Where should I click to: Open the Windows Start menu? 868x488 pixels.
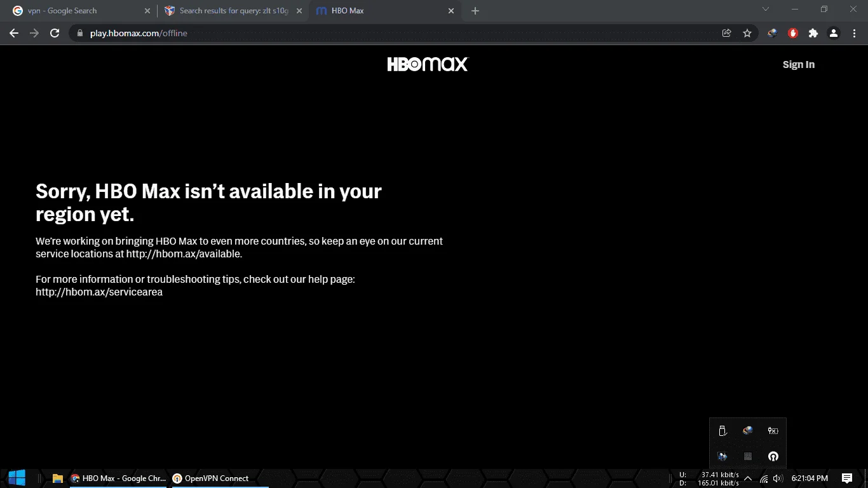[x=17, y=478]
